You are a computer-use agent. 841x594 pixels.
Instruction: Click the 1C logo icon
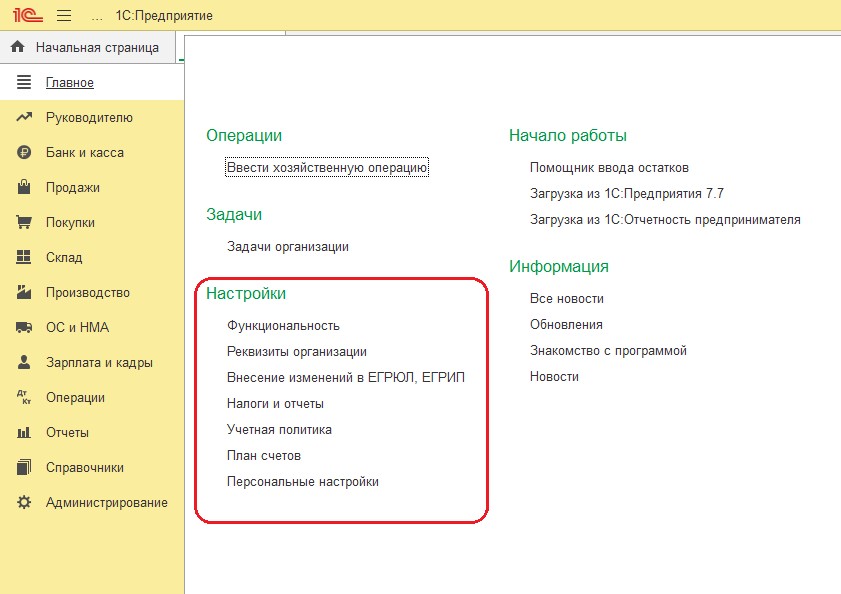[28, 15]
